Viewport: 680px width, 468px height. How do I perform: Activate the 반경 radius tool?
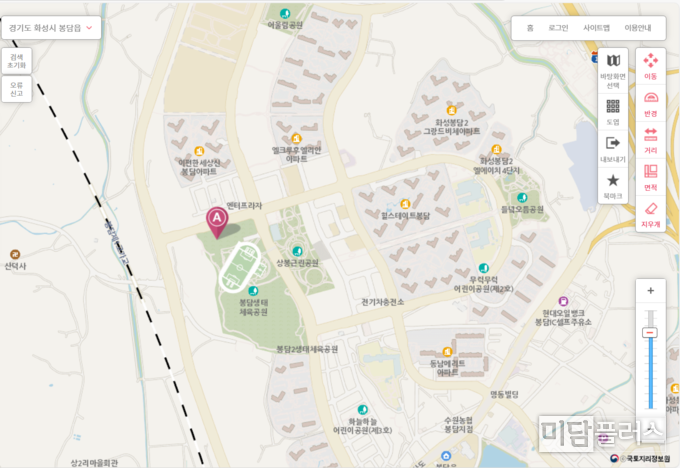650,104
